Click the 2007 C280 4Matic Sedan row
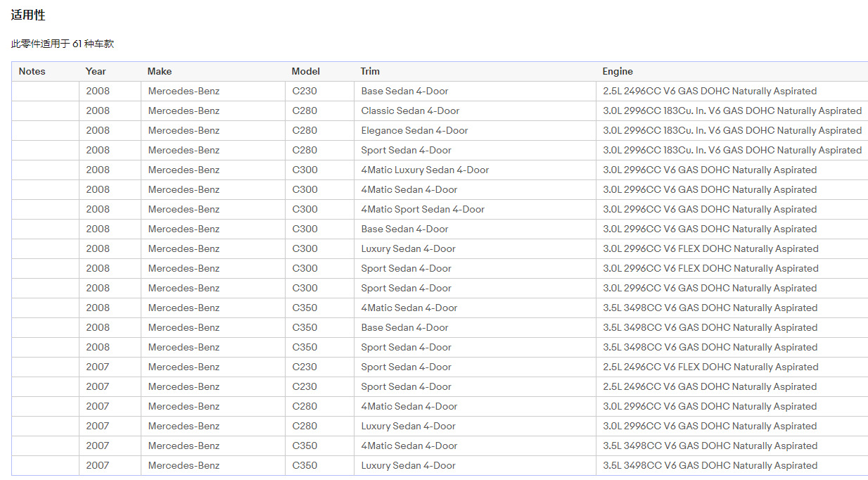868x480 pixels. pyautogui.click(x=440, y=406)
